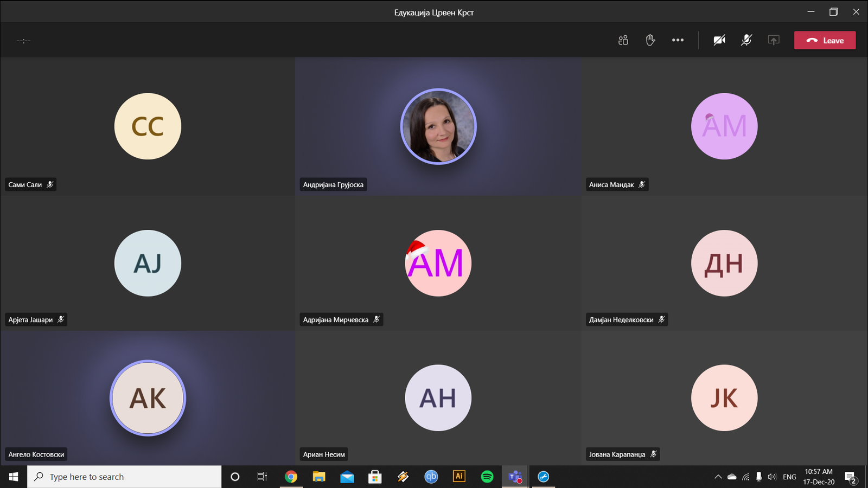Open the More actions ellipsis menu
The width and height of the screenshot is (868, 488).
point(678,40)
